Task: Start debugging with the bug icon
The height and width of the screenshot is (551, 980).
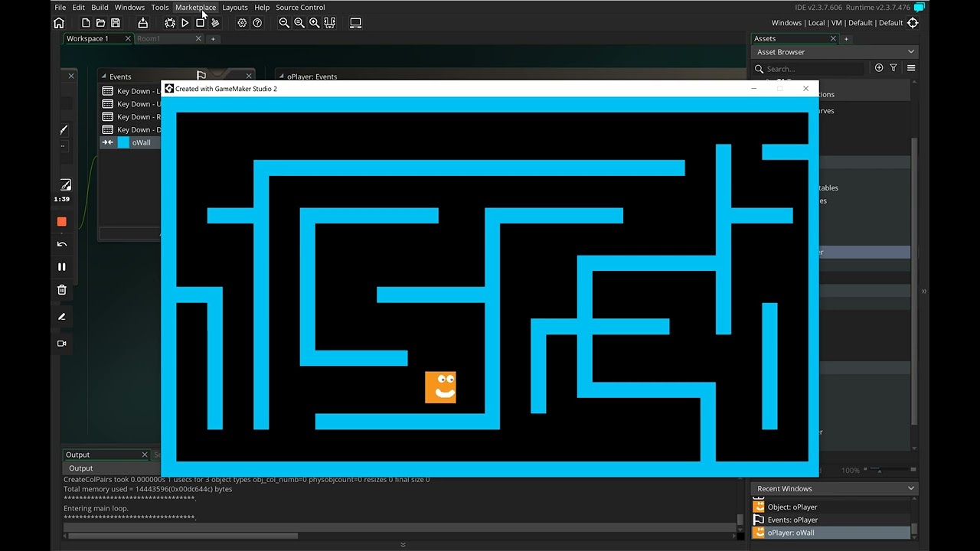Action: (170, 23)
